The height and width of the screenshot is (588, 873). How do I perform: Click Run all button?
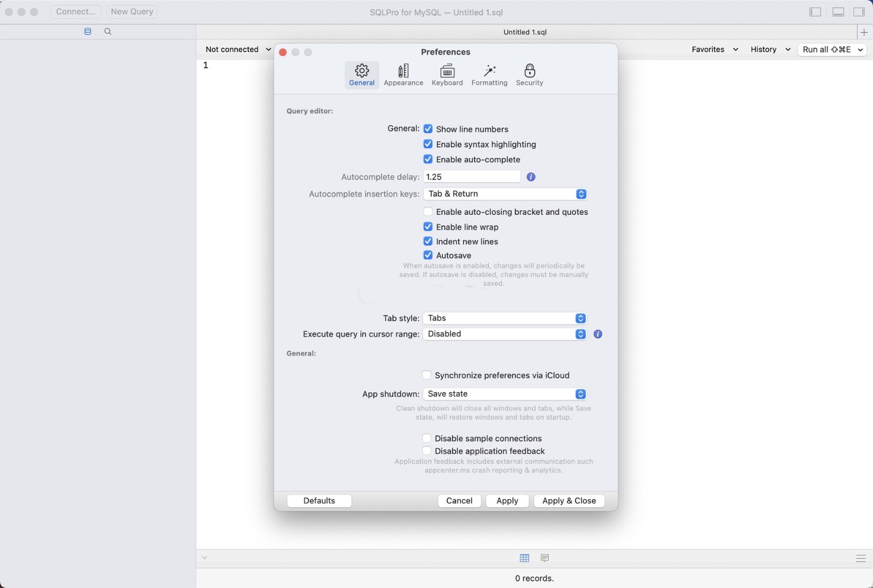(x=826, y=49)
